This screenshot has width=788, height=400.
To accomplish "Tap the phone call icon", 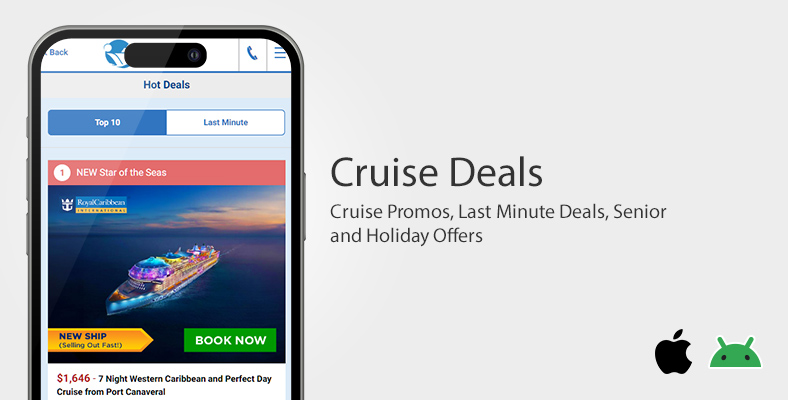I will [252, 53].
